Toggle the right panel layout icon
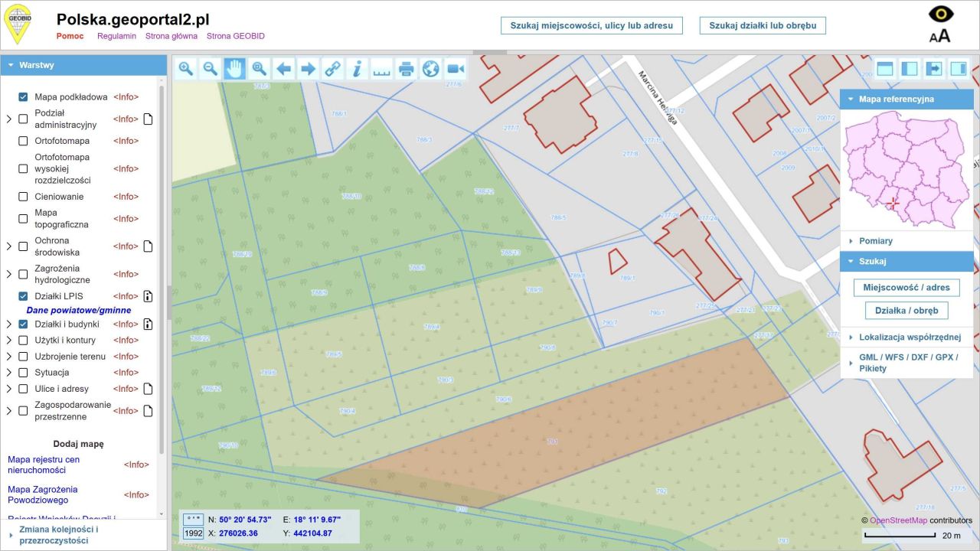The width and height of the screenshot is (980, 551). pyautogui.click(x=959, y=69)
